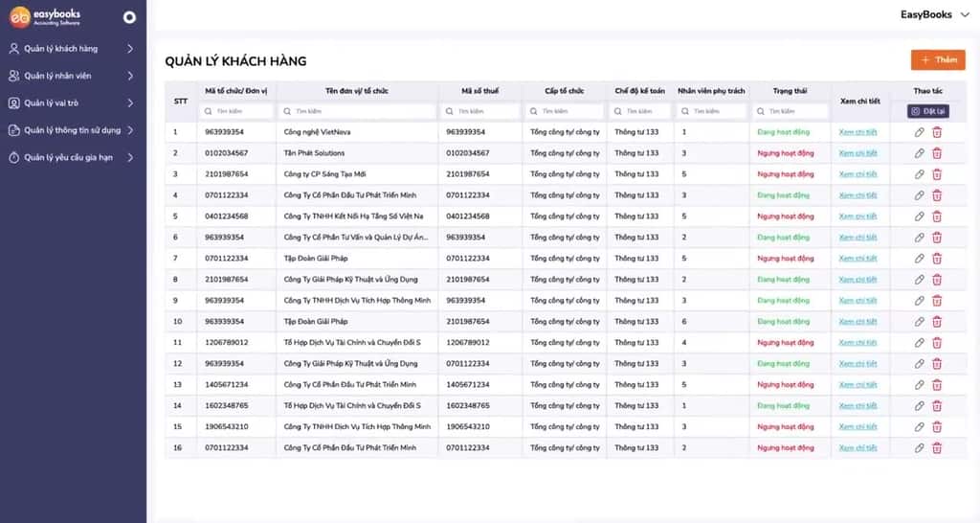Image resolution: width=980 pixels, height=523 pixels.
Task: Open Xem chi tiết for row 12
Action: click(x=858, y=363)
